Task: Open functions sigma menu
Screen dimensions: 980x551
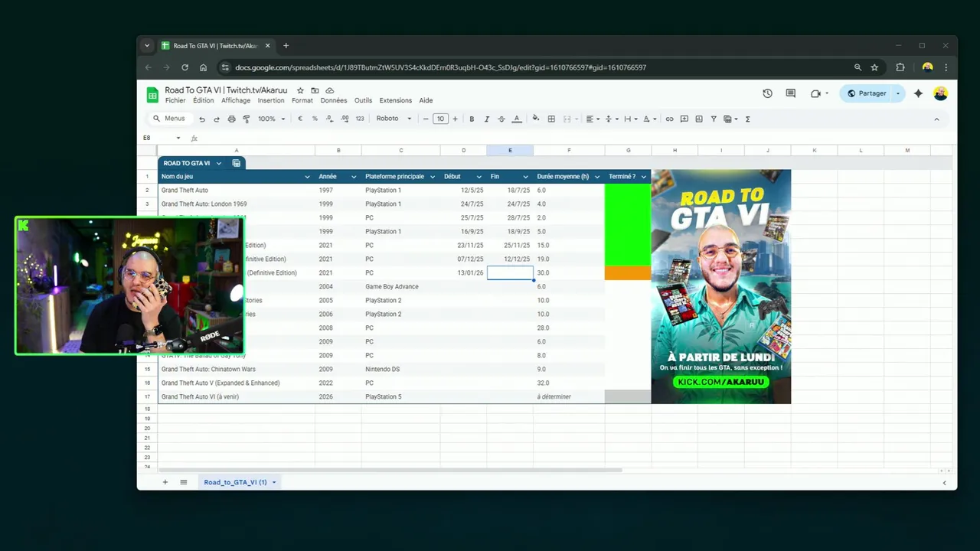Action: [747, 119]
